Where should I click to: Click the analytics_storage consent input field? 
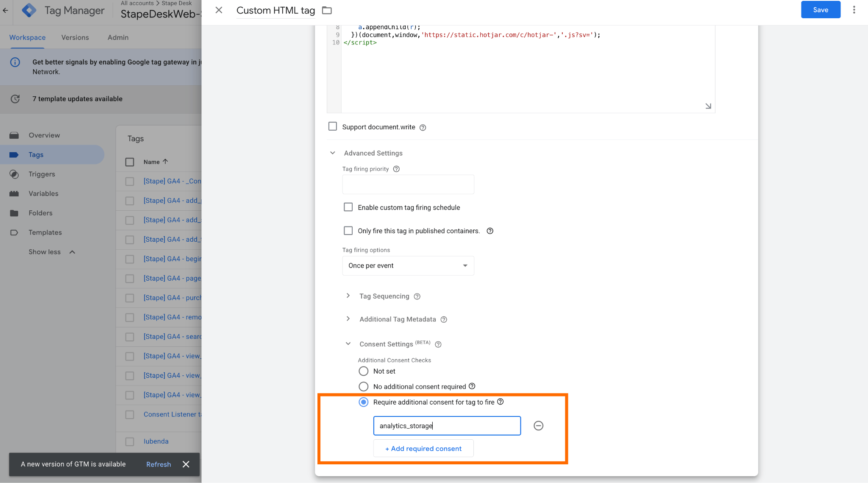447,425
